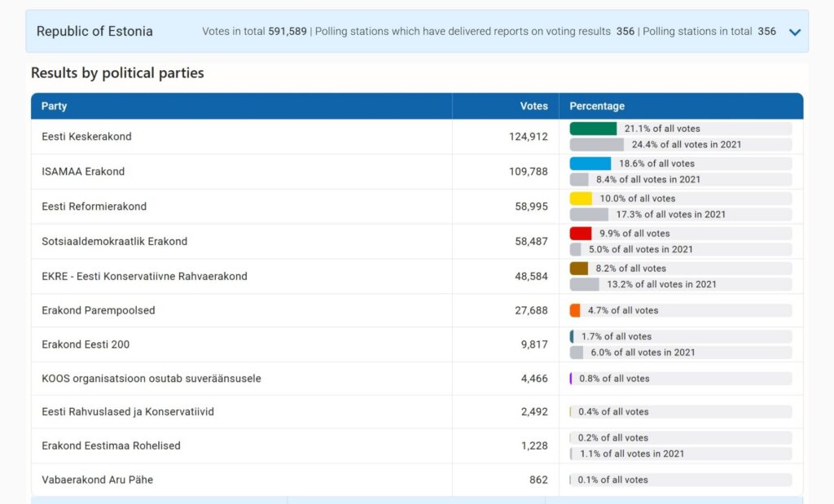
Task: Click the Votes column header
Action: [533, 106]
